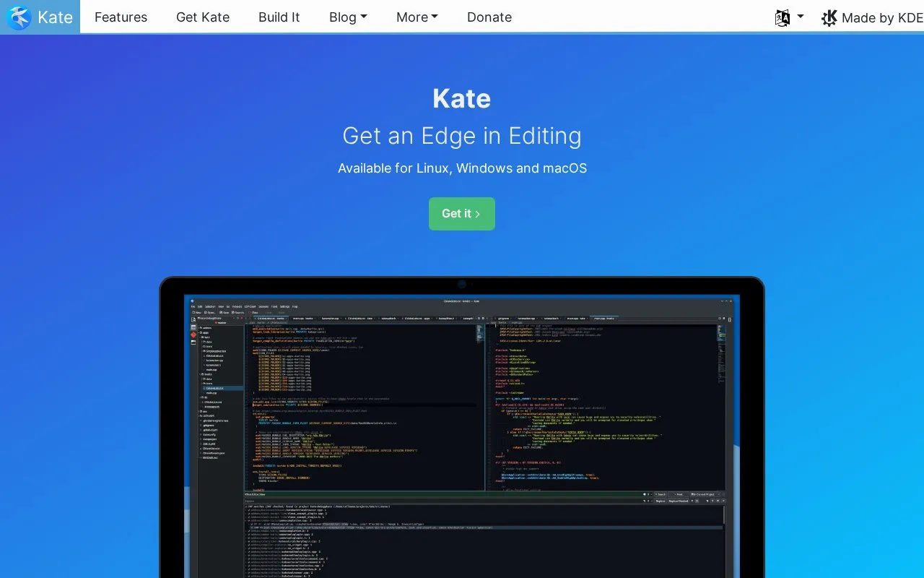This screenshot has height=578, width=924.
Task: Open the Features page
Action: point(121,17)
